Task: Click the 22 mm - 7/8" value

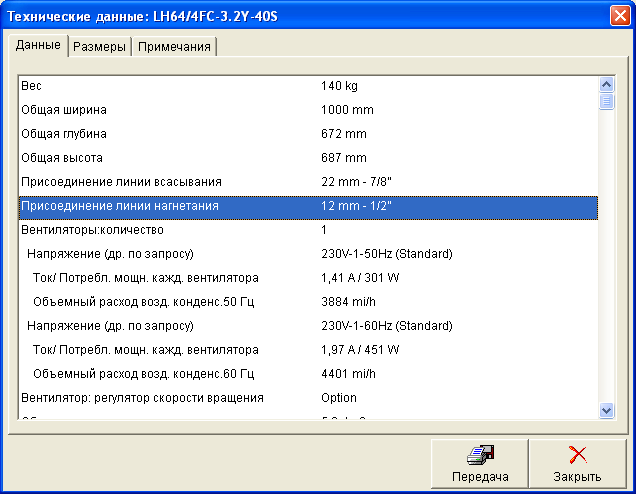Action: [x=356, y=182]
